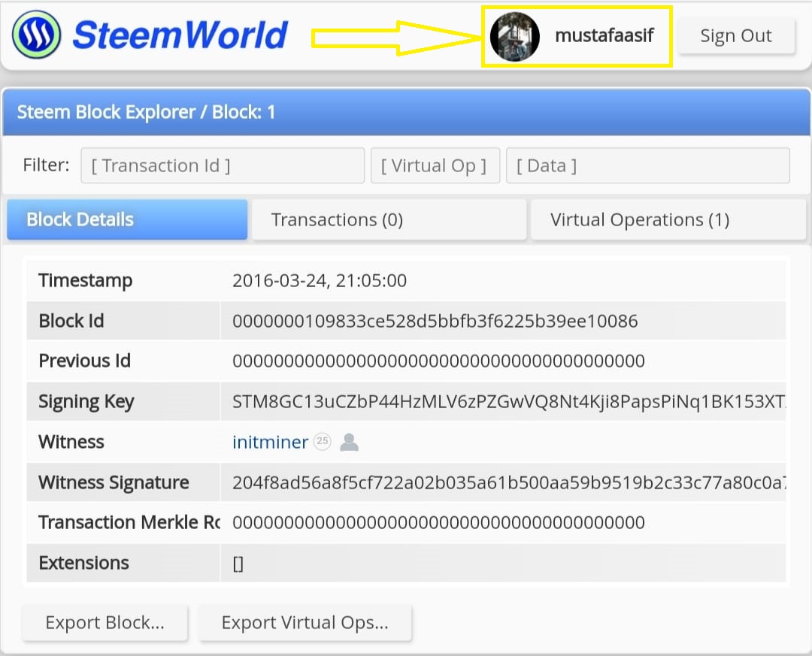Click the Witness Signature value
The image size is (812, 656).
pyautogui.click(x=508, y=482)
